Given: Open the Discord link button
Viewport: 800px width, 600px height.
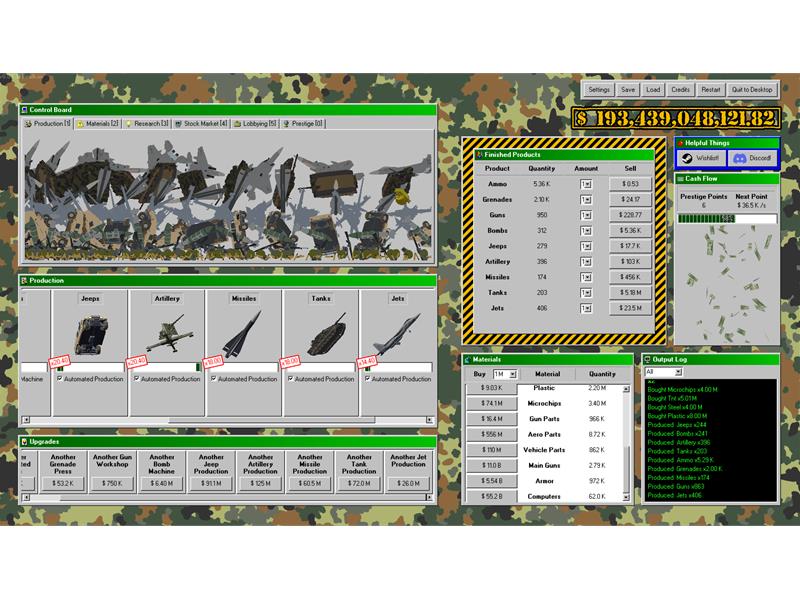Looking at the screenshot, I should click(x=751, y=158).
